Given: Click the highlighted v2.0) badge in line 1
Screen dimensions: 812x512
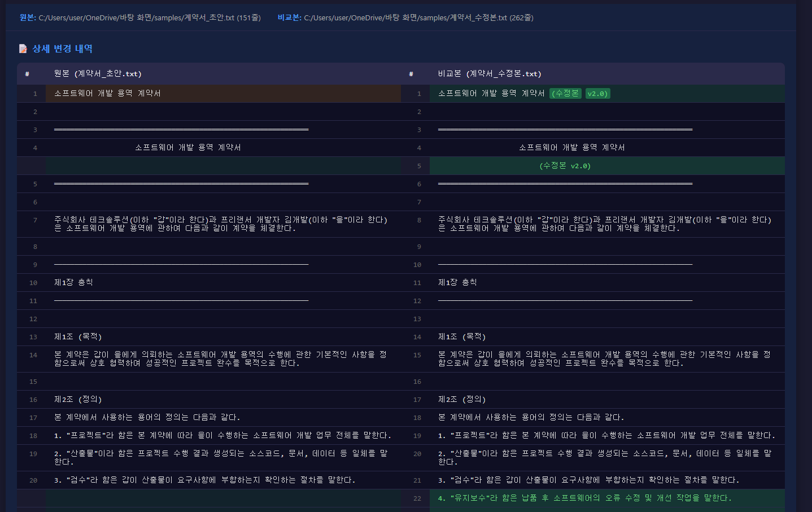Looking at the screenshot, I should point(597,94).
